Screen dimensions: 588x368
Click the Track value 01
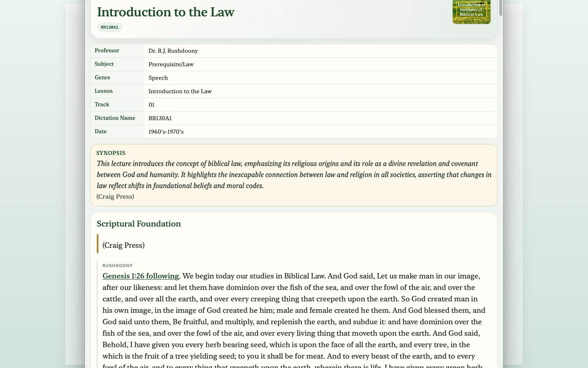(151, 105)
